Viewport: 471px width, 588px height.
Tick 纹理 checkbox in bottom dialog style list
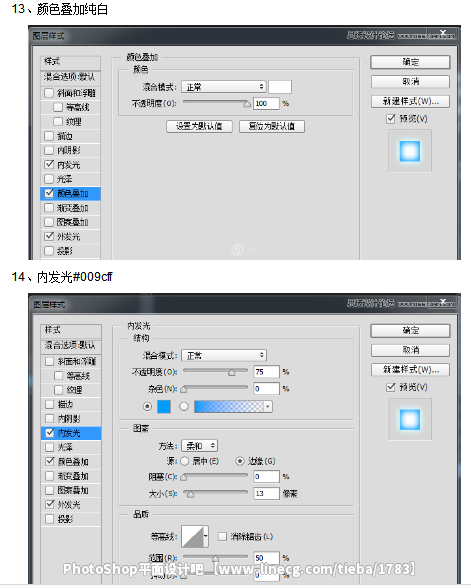58,390
